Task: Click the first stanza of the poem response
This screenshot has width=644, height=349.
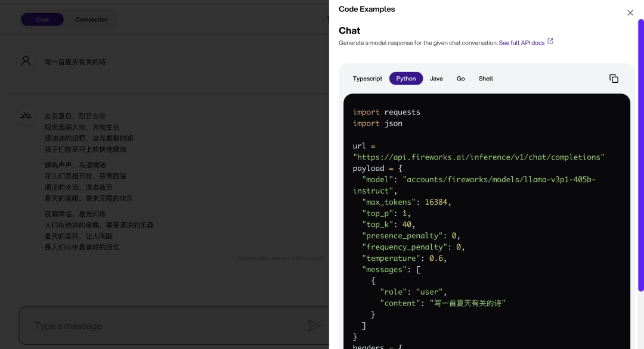Action: coord(88,133)
